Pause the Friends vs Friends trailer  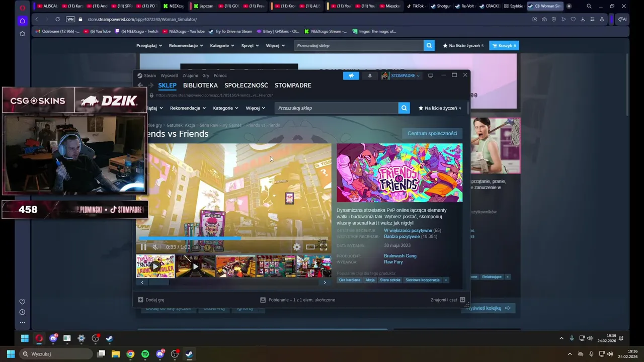143,247
